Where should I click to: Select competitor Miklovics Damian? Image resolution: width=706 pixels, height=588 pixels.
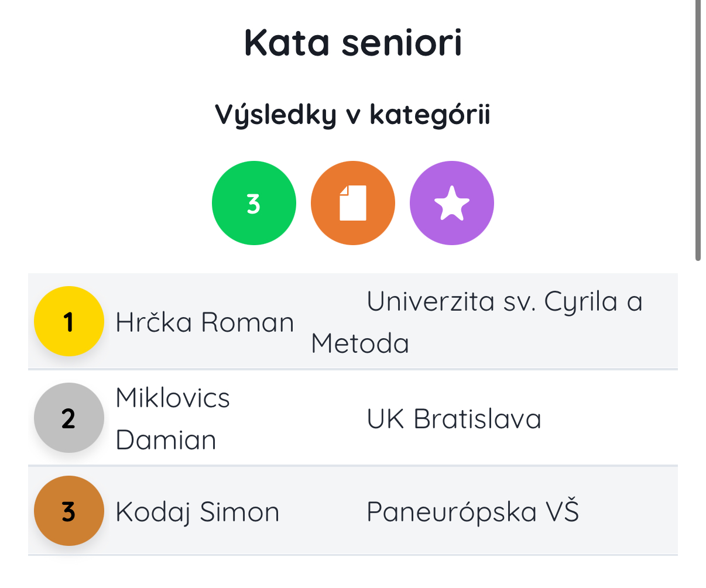[x=173, y=418]
